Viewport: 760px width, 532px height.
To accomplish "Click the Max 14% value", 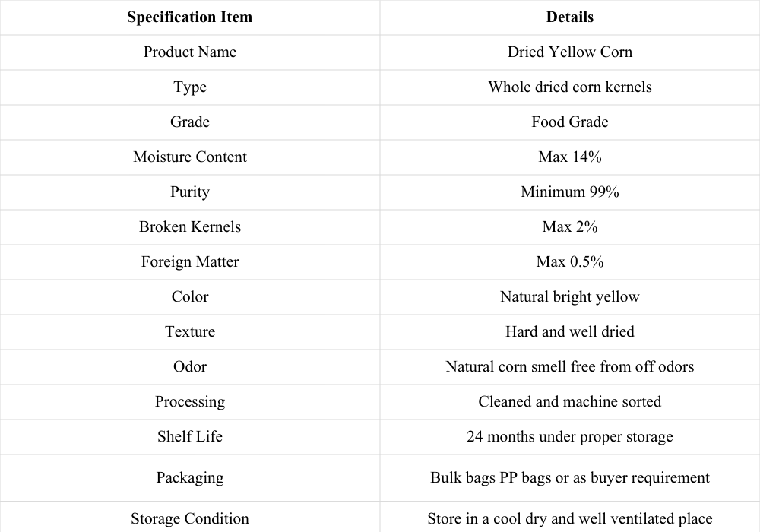I will (x=570, y=157).
